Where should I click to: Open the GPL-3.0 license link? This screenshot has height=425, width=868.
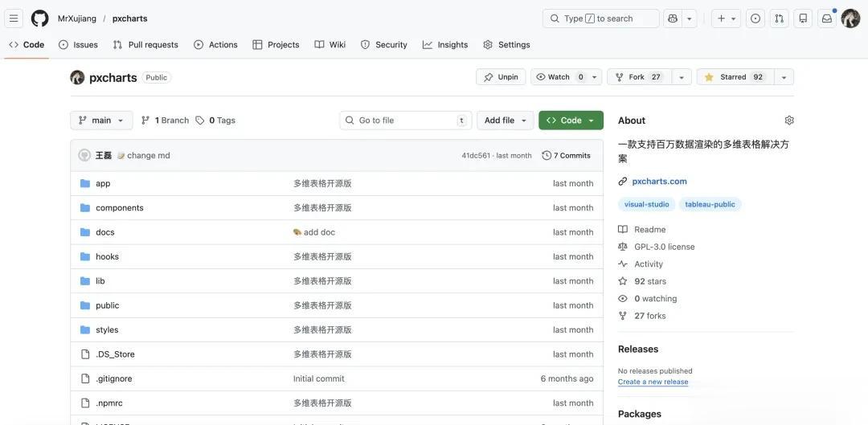pyautogui.click(x=665, y=247)
